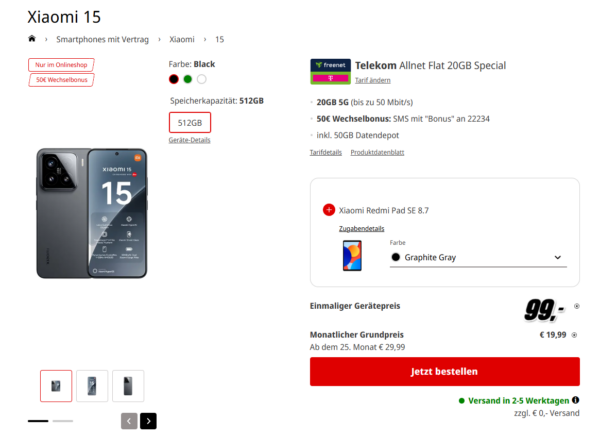The image size is (600, 435).
Task: Open the Geräte-Details link
Action: click(x=189, y=140)
